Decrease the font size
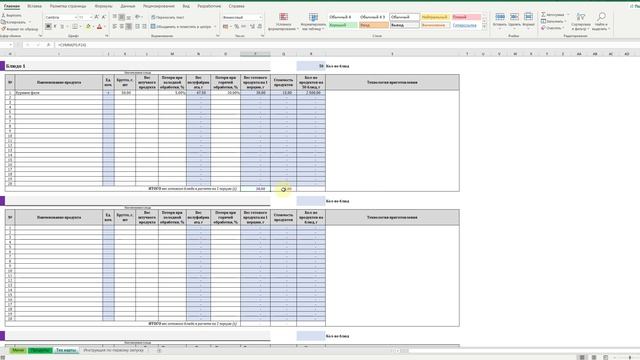This screenshot has height=360, width=640. 103,17
